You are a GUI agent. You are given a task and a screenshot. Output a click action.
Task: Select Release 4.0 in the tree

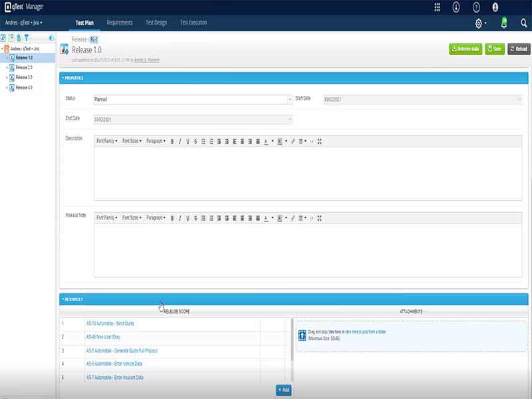coord(24,88)
